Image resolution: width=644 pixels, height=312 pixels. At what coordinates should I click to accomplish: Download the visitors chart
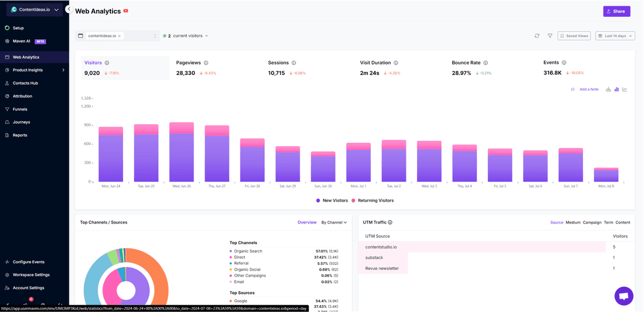coord(608,90)
